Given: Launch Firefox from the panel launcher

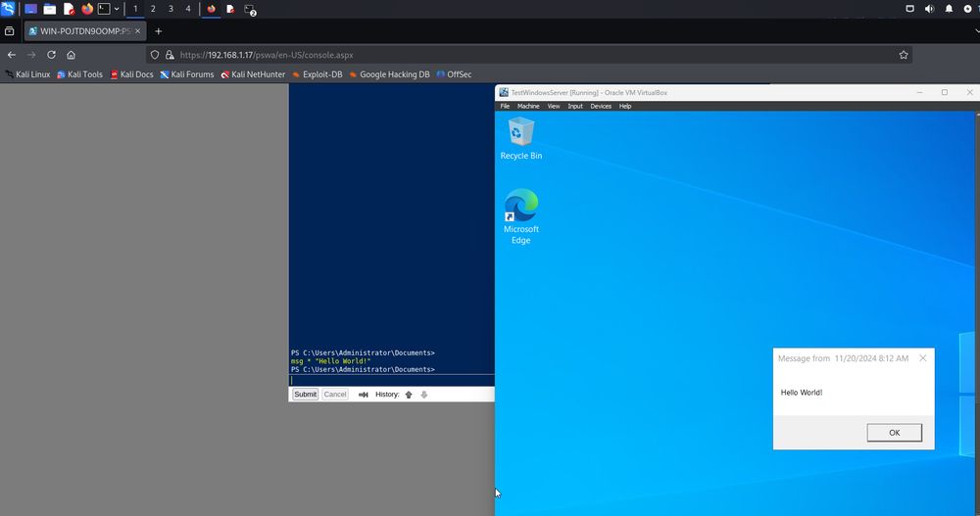Looking at the screenshot, I should 87,10.
